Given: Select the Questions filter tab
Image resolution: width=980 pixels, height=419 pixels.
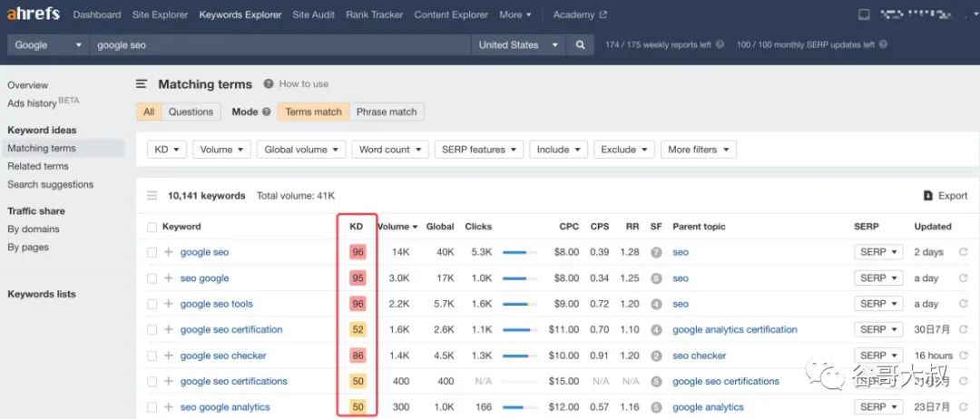Looking at the screenshot, I should (191, 112).
